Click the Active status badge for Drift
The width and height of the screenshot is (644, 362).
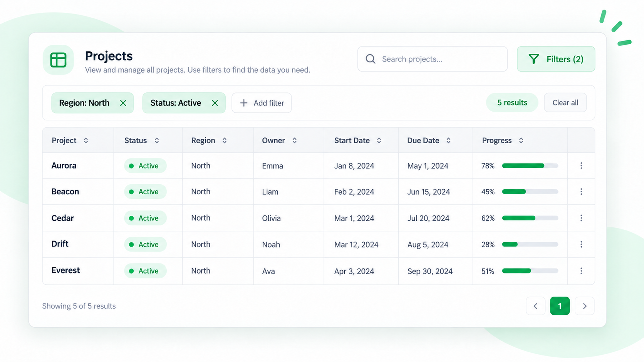point(145,244)
